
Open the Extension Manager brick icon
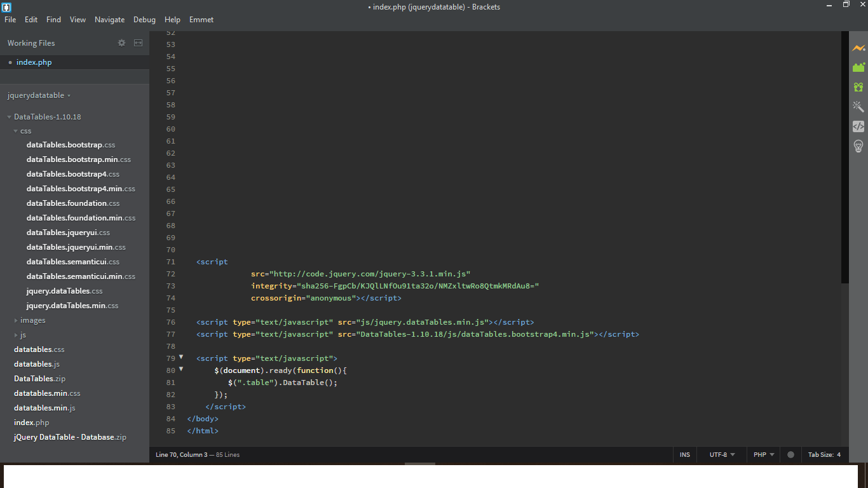coord(858,67)
